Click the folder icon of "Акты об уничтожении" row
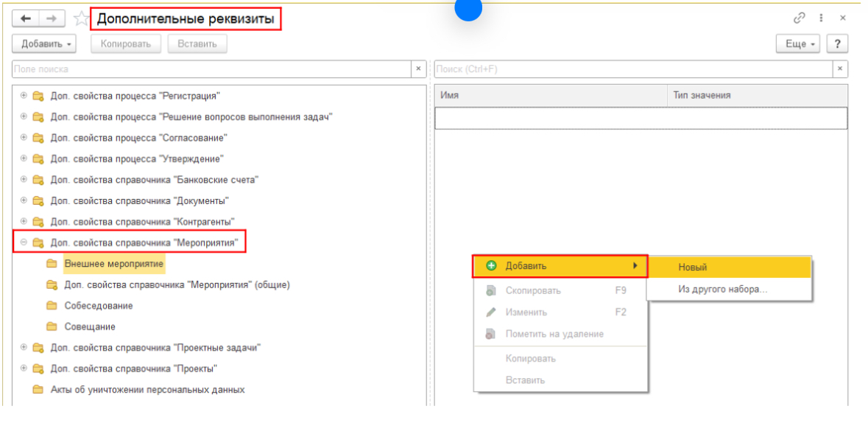The width and height of the screenshot is (868, 423). click(38, 390)
